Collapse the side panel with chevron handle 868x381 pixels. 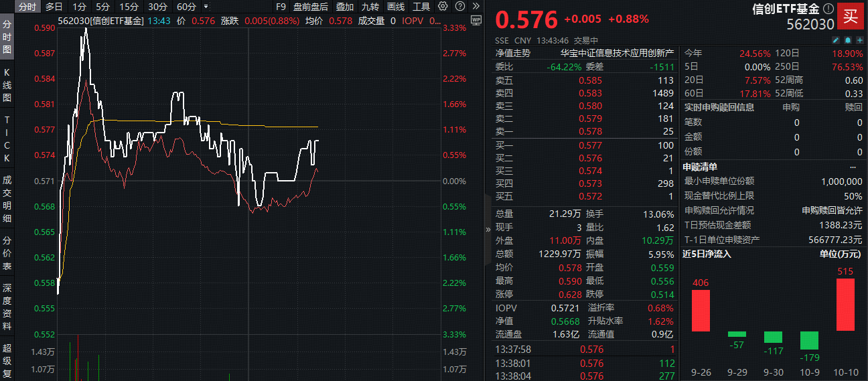488,228
